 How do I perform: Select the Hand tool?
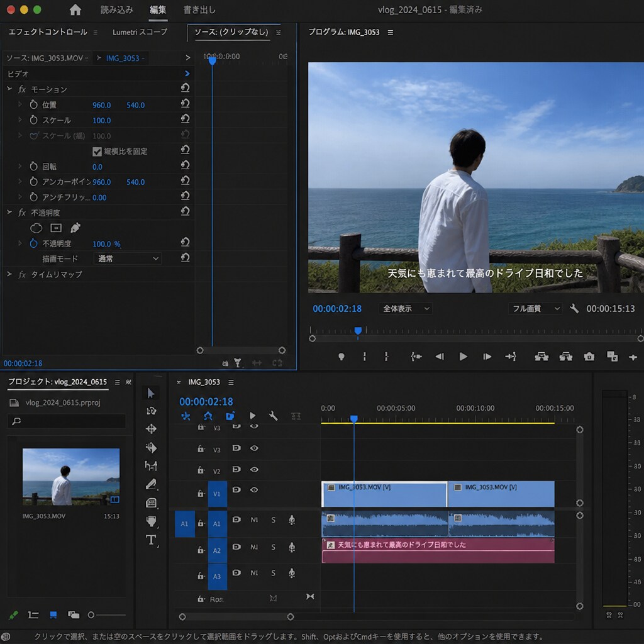pyautogui.click(x=151, y=521)
